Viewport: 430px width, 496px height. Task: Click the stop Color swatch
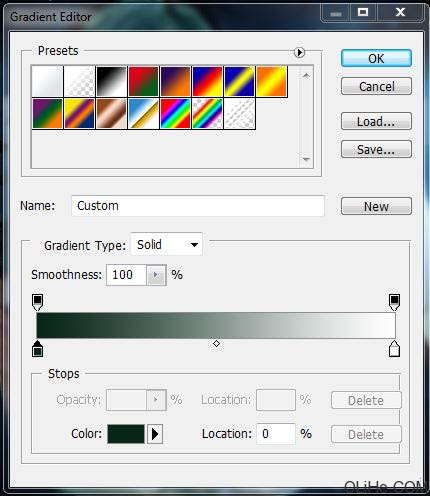[x=126, y=434]
